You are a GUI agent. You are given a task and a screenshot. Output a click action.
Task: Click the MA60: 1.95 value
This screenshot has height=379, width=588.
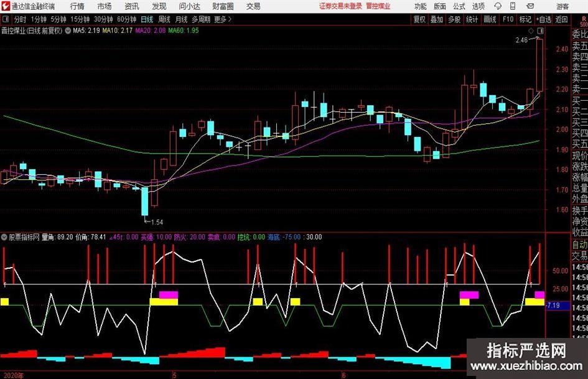184,30
